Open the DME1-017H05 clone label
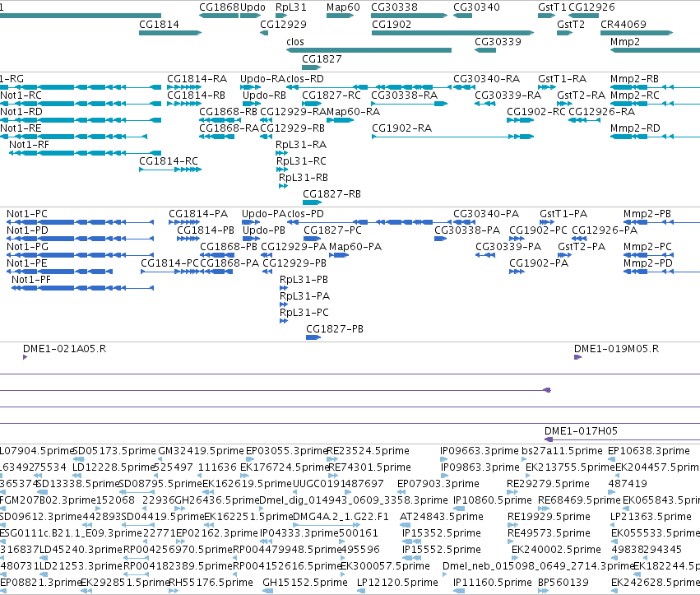Screen dimensions: 700x595 pyautogui.click(x=581, y=431)
